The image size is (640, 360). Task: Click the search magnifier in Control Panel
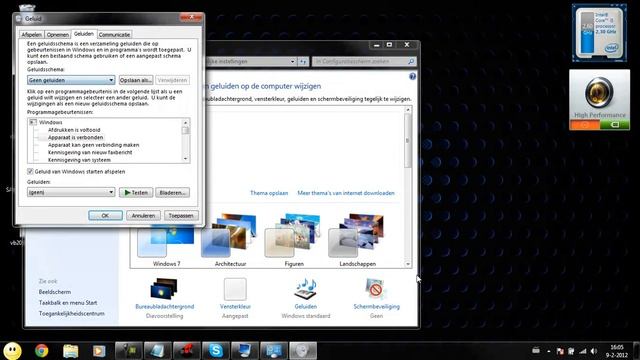(x=411, y=62)
